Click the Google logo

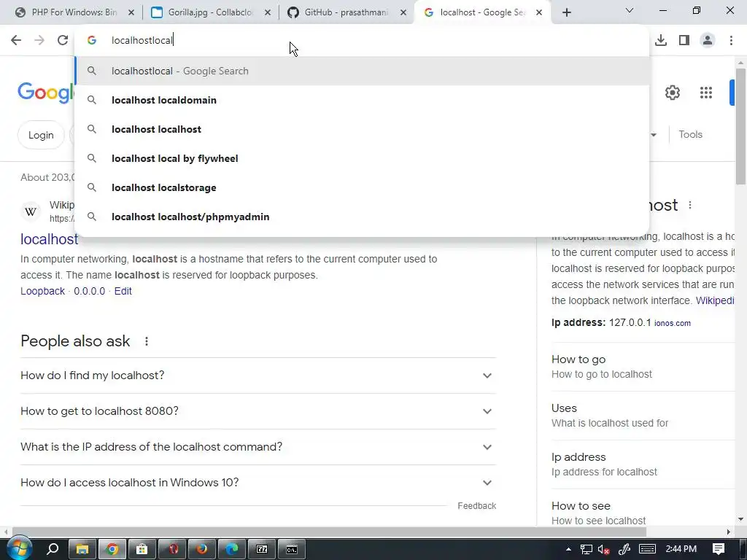click(x=46, y=93)
